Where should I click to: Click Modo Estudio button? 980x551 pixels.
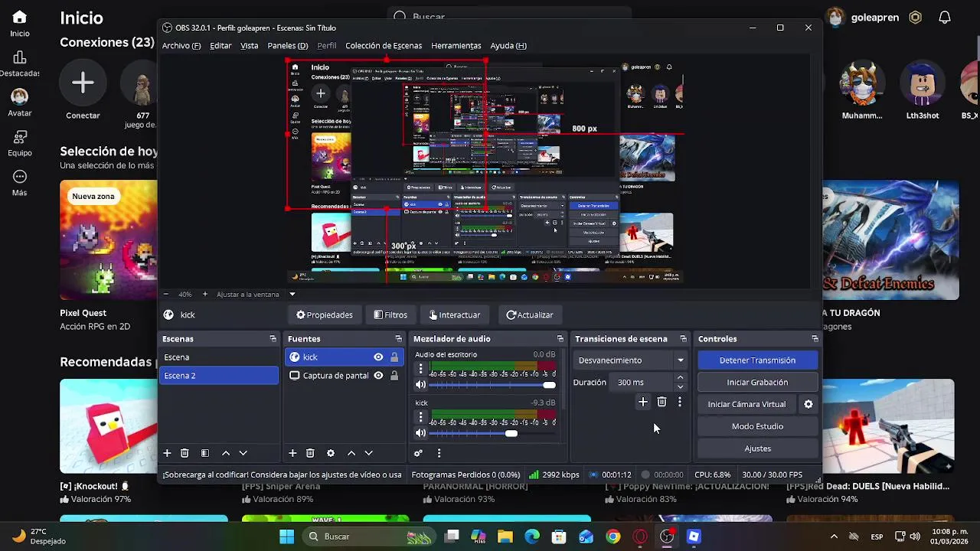(757, 426)
